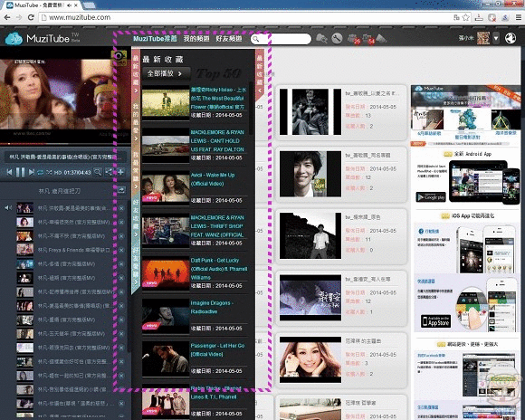
Task: Pause the currently playing video
Action: click(x=21, y=172)
